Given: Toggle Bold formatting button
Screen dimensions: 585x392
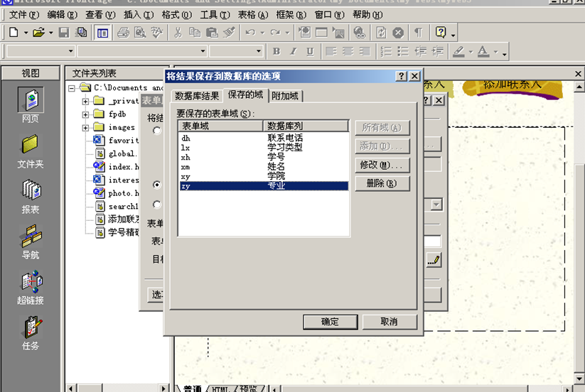Looking at the screenshot, I should (276, 51).
